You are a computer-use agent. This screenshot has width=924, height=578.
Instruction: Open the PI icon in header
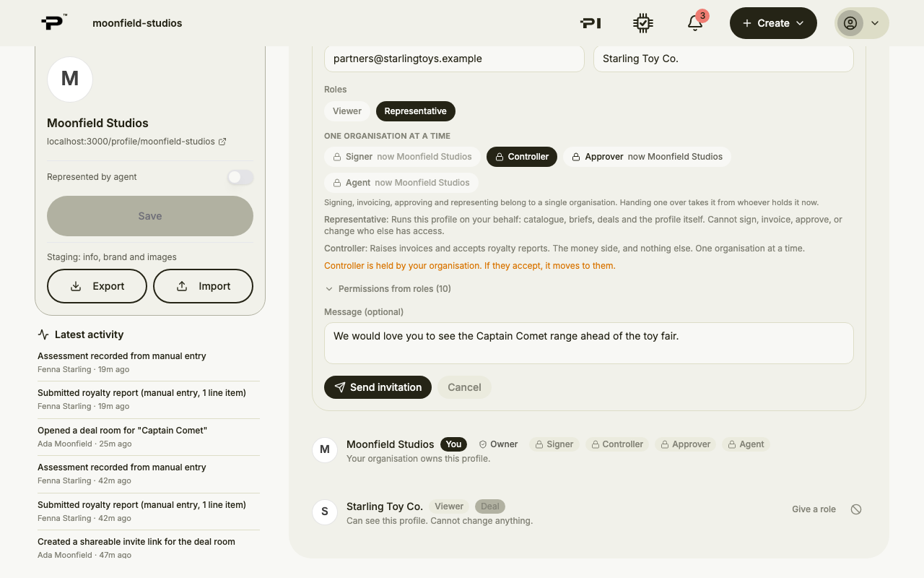point(590,23)
